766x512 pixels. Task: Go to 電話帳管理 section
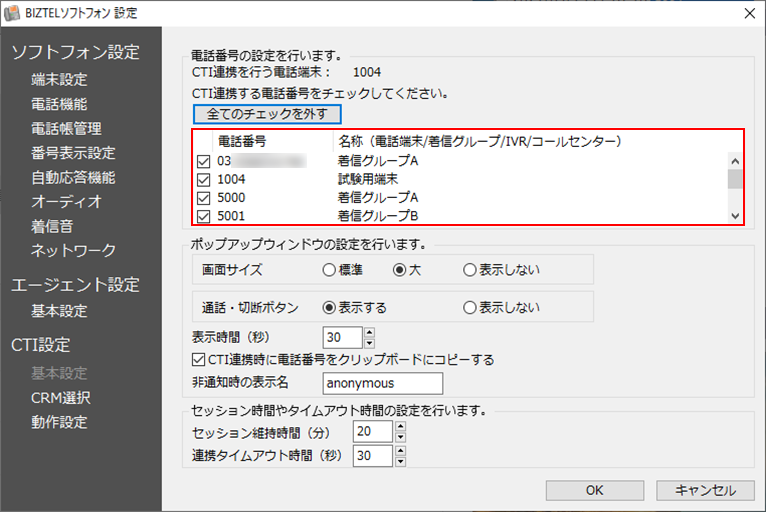[x=66, y=128]
